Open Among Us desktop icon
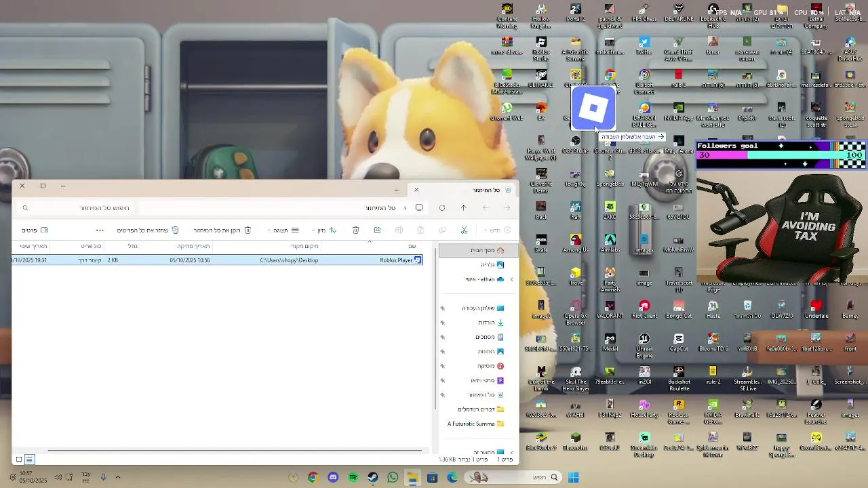The width and height of the screenshot is (868, 488). click(x=576, y=244)
